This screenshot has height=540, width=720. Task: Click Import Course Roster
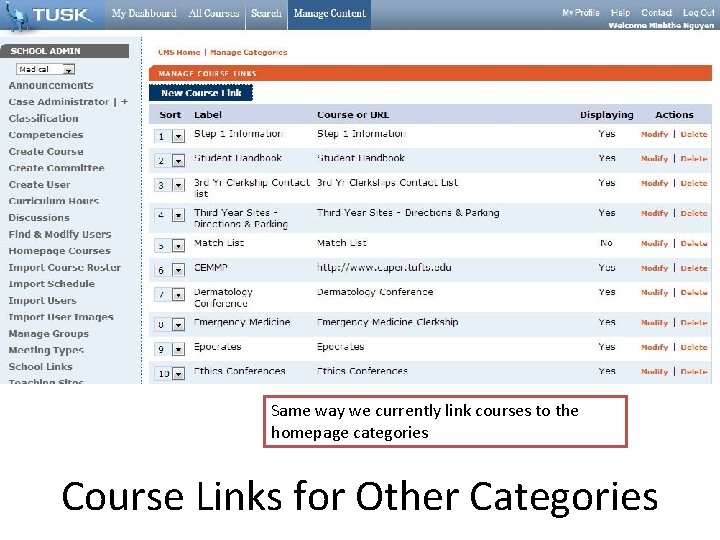[64, 267]
